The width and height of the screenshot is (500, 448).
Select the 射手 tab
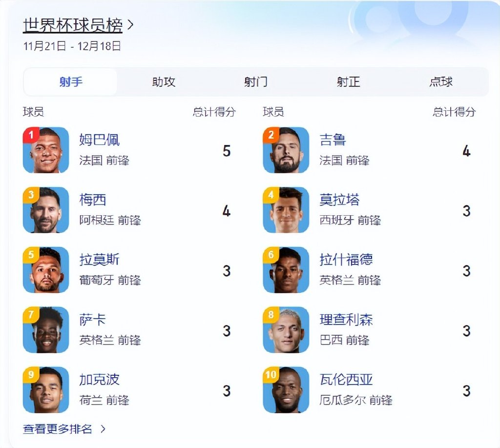pyautogui.click(x=70, y=82)
